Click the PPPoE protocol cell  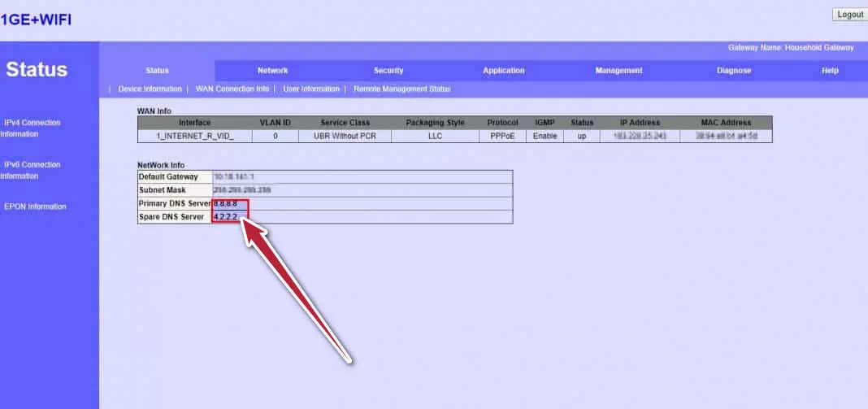[x=502, y=136]
